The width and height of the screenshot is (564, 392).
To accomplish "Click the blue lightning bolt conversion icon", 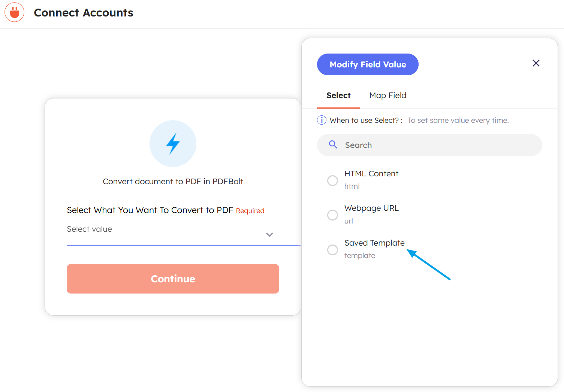I will pos(173,143).
